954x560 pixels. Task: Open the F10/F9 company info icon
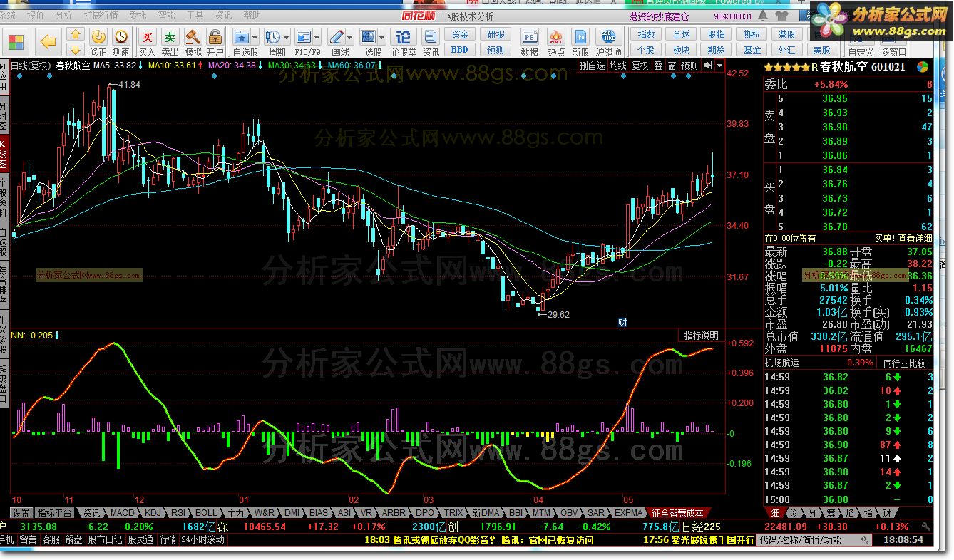[304, 36]
